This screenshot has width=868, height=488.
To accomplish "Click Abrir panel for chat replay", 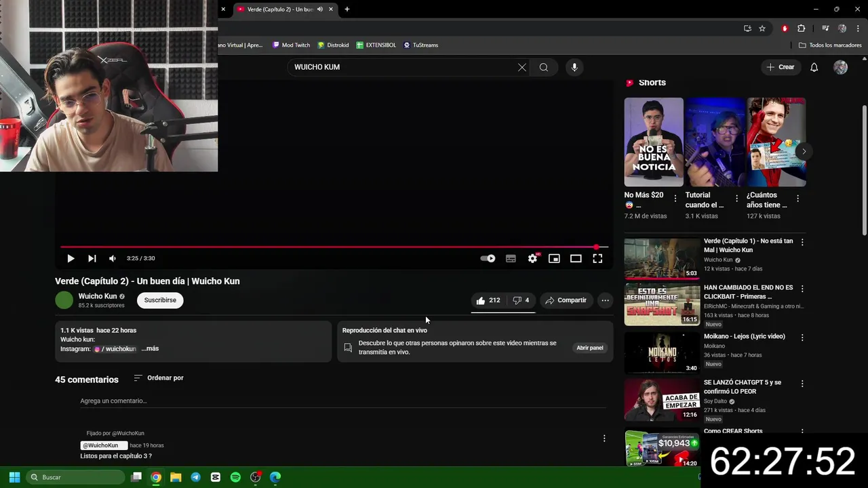I will tap(590, 348).
